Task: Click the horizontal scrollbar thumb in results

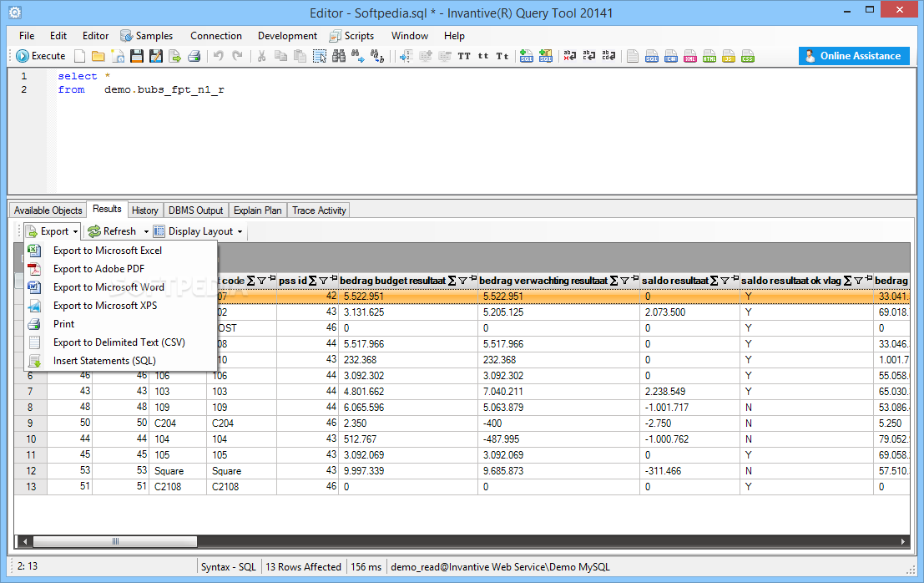Action: point(115,541)
